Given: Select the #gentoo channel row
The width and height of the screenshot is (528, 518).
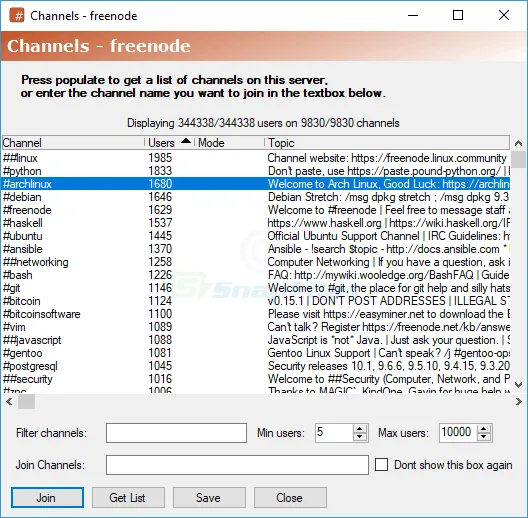Looking at the screenshot, I should pos(256,353).
